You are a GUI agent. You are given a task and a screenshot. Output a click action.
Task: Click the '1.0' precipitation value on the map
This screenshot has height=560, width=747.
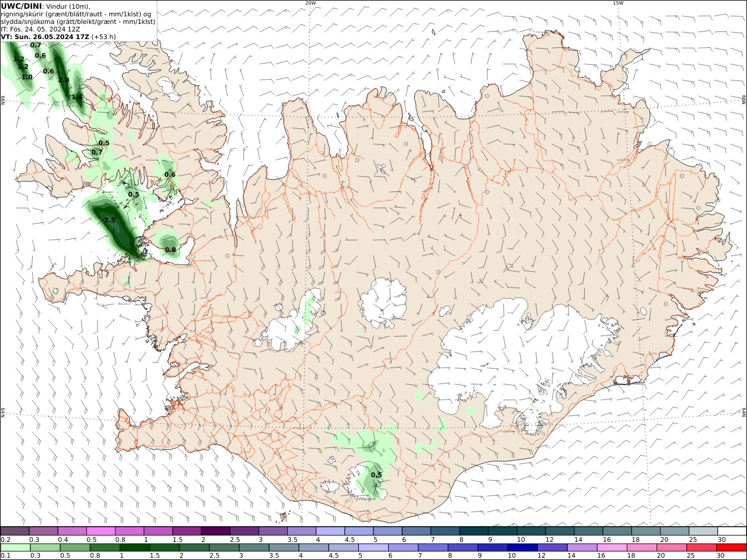pyautogui.click(x=27, y=77)
